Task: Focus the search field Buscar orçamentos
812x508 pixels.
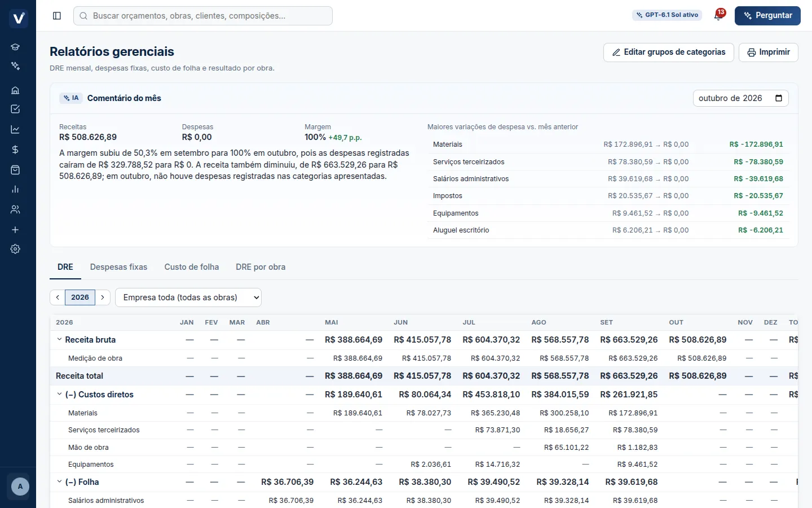Action: click(203, 16)
